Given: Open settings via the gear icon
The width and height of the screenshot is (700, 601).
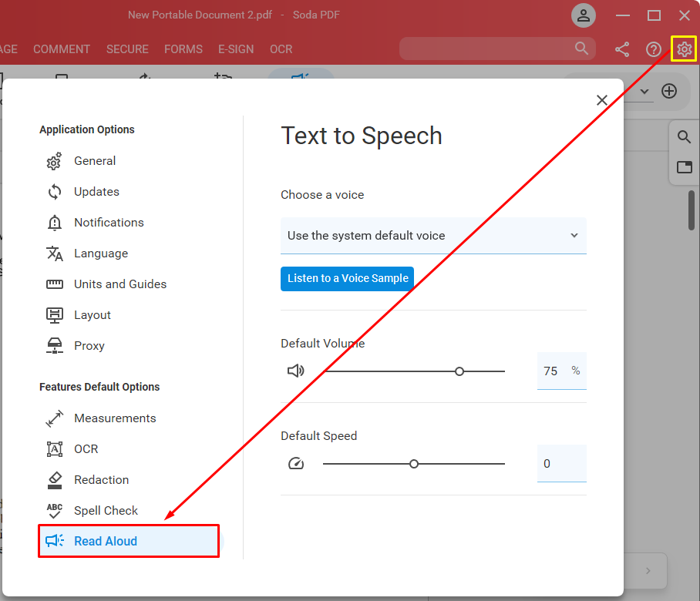Looking at the screenshot, I should [x=684, y=49].
